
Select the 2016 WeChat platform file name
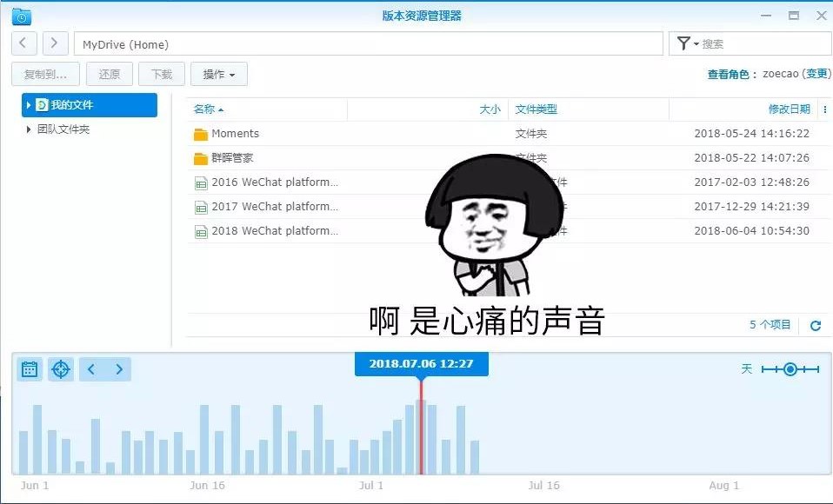(x=275, y=182)
